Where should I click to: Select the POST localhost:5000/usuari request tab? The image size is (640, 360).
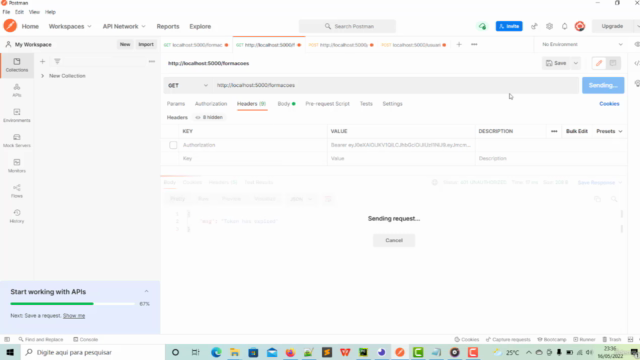[414, 45]
